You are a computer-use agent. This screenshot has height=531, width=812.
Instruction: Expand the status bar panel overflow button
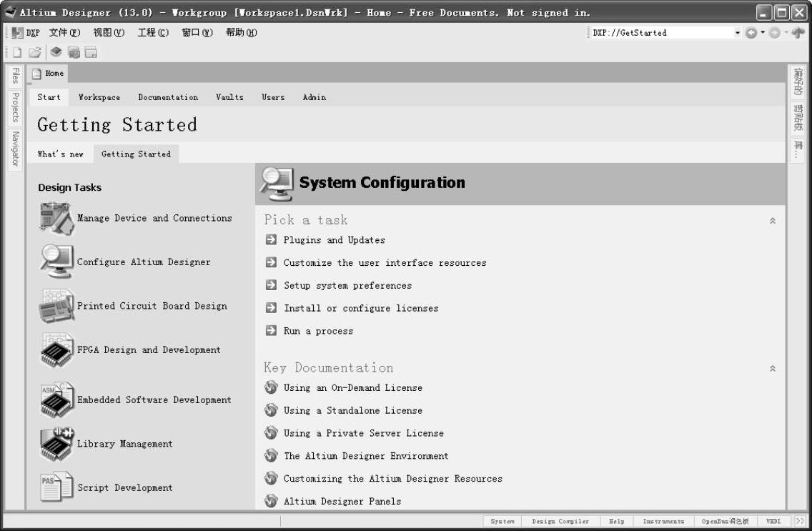(x=800, y=521)
